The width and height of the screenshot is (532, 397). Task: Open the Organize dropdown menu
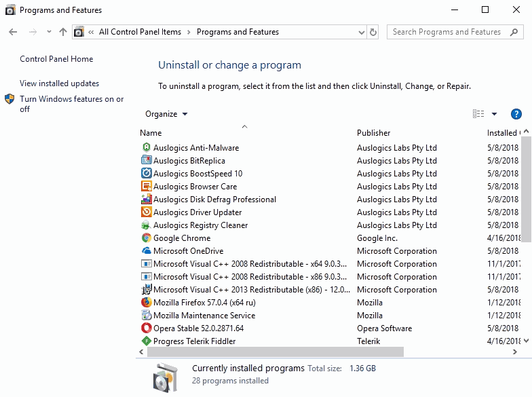tap(166, 114)
